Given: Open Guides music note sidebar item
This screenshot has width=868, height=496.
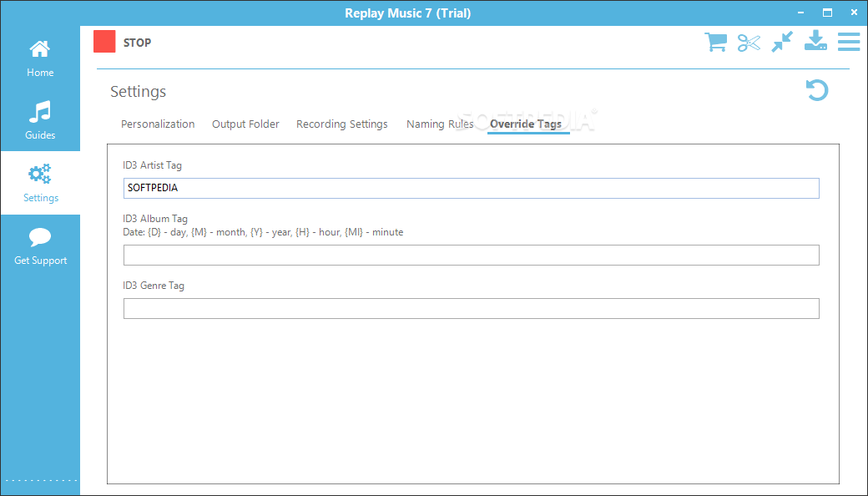Looking at the screenshot, I should (x=40, y=120).
